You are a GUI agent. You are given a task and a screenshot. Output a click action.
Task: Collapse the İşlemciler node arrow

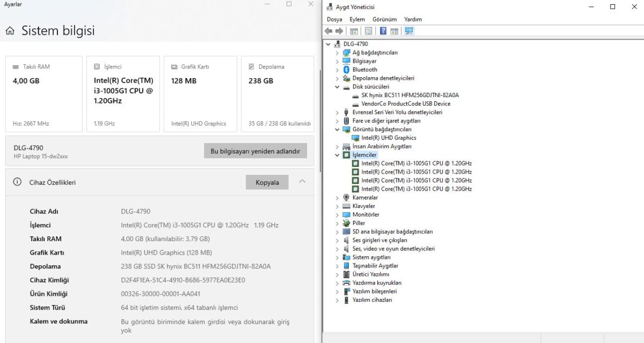(x=337, y=155)
